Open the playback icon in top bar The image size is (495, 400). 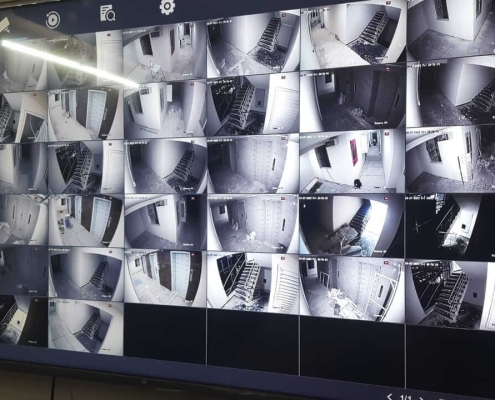pos(53,19)
